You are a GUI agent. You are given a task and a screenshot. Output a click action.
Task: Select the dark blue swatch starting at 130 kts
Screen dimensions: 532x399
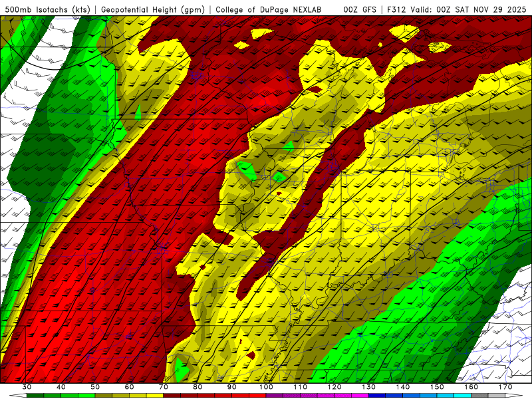click(377, 396)
